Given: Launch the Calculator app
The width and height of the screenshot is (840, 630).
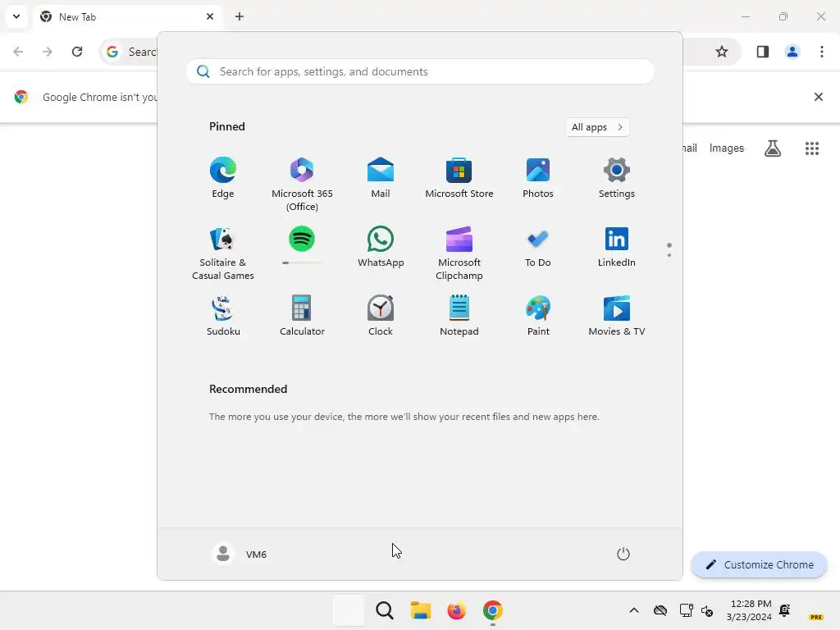Looking at the screenshot, I should tap(302, 316).
